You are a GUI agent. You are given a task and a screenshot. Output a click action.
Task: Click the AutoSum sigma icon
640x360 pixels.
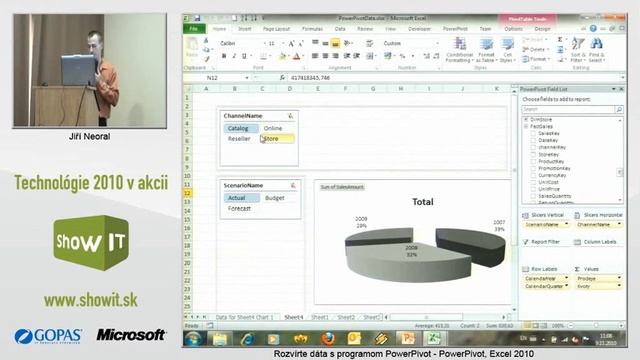pos(560,40)
